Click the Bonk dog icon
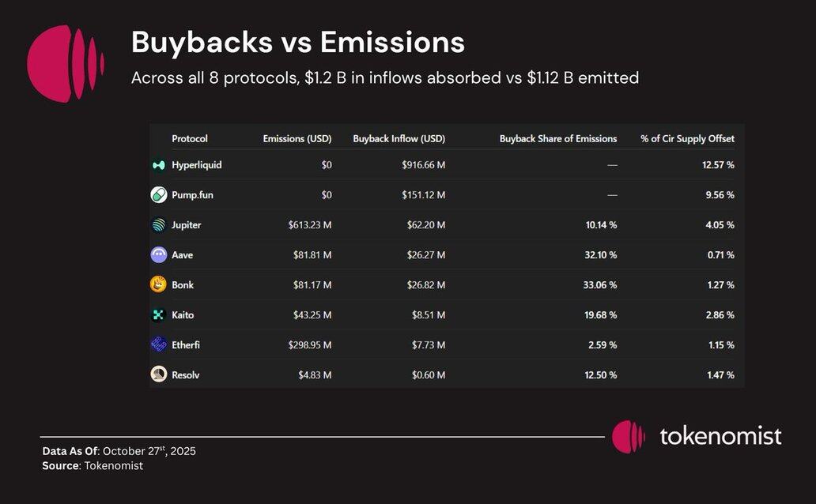816x504 pixels. pos(158,284)
